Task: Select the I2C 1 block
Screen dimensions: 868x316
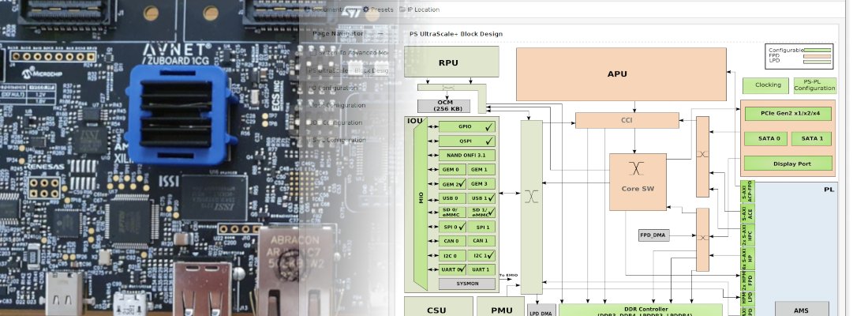Action: tap(481, 256)
